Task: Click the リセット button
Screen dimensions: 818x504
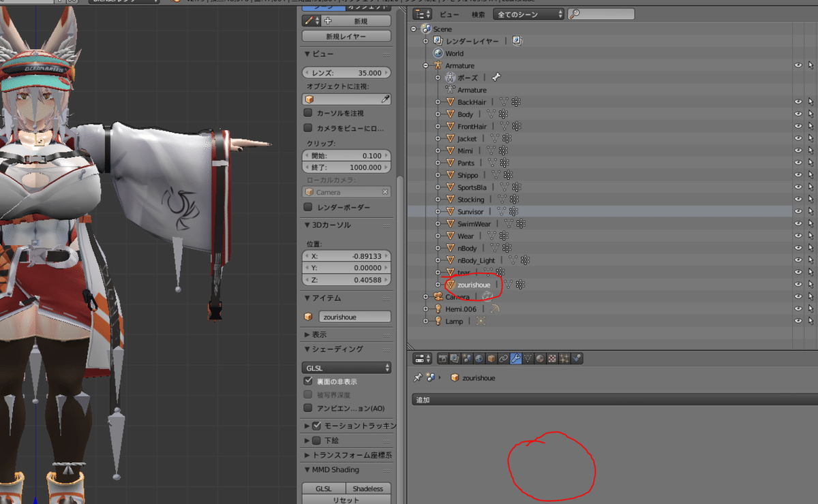Action: coord(346,499)
